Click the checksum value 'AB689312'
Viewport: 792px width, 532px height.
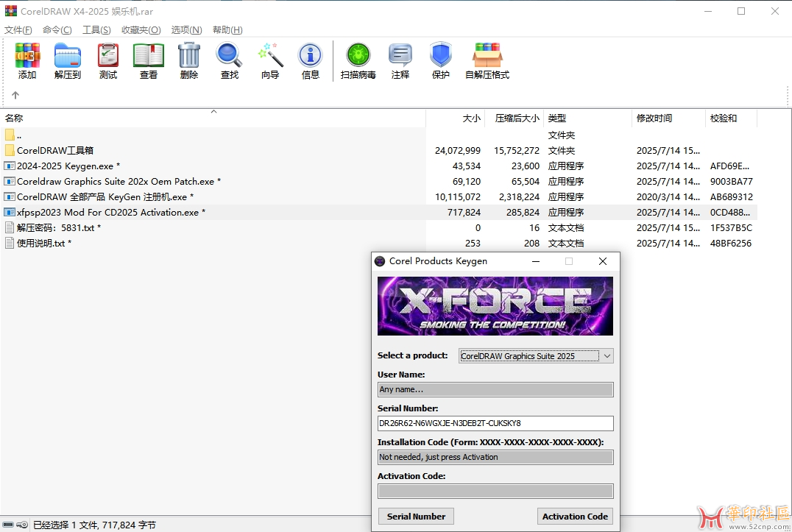coord(732,197)
